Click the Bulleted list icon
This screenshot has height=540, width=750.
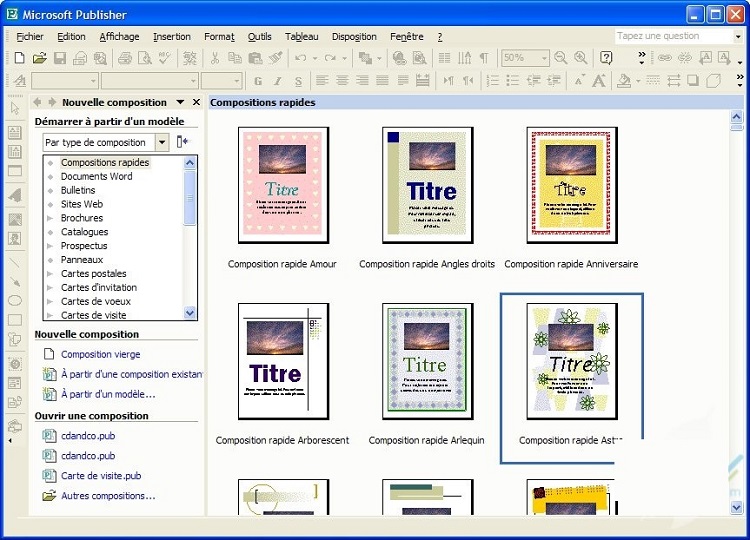(513, 81)
